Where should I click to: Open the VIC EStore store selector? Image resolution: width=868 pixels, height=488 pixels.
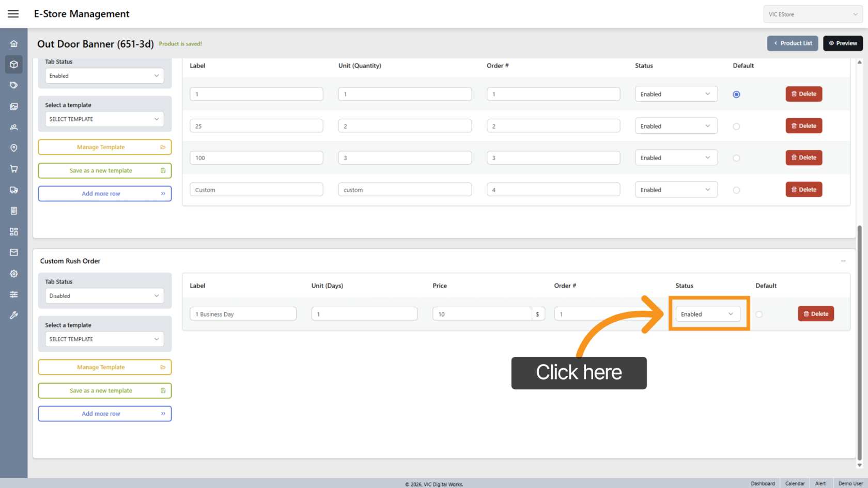pos(812,14)
